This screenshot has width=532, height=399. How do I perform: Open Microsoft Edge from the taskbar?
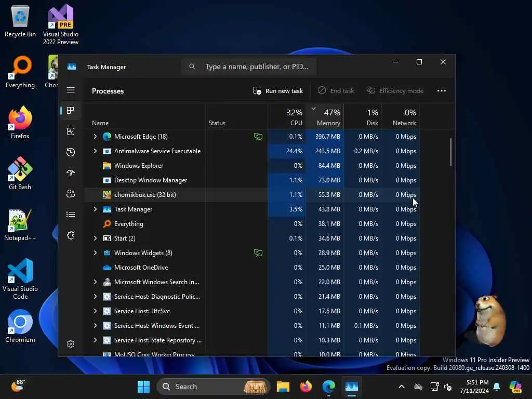328,387
